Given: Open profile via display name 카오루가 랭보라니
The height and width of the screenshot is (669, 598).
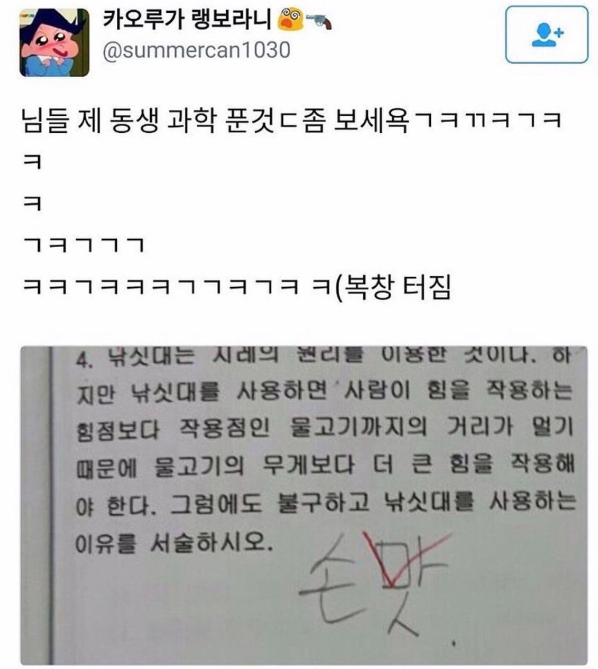Looking at the screenshot, I should pyautogui.click(x=187, y=20).
